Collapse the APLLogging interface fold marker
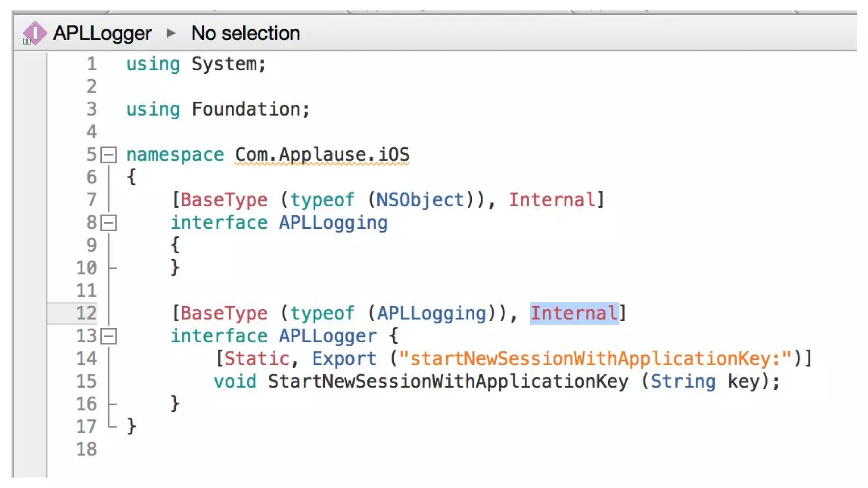This screenshot has height=488, width=868. click(108, 223)
